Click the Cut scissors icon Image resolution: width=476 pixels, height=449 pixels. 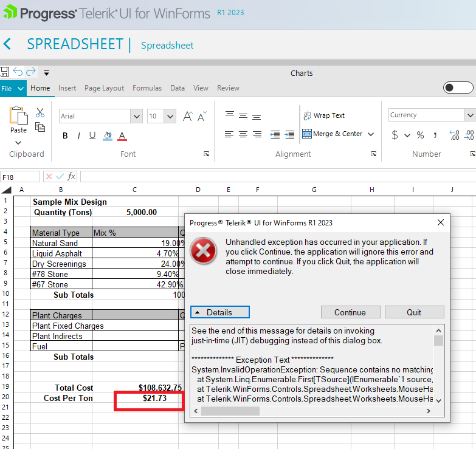pyautogui.click(x=40, y=112)
